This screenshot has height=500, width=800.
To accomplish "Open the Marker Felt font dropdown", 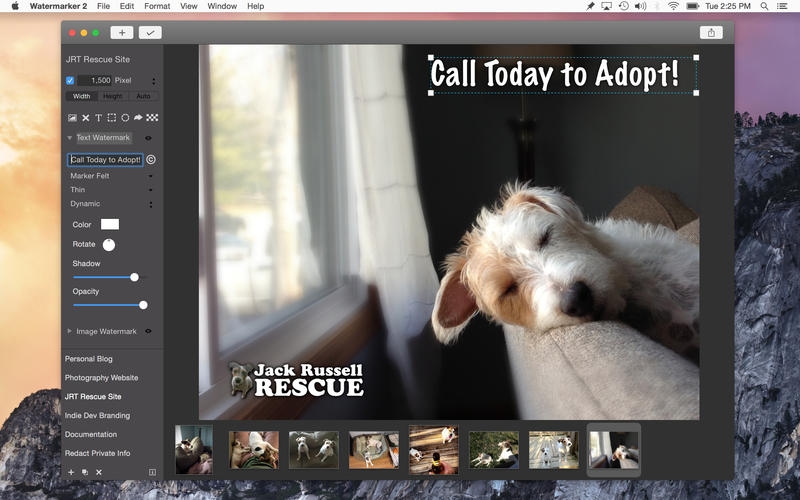I will coord(111,176).
